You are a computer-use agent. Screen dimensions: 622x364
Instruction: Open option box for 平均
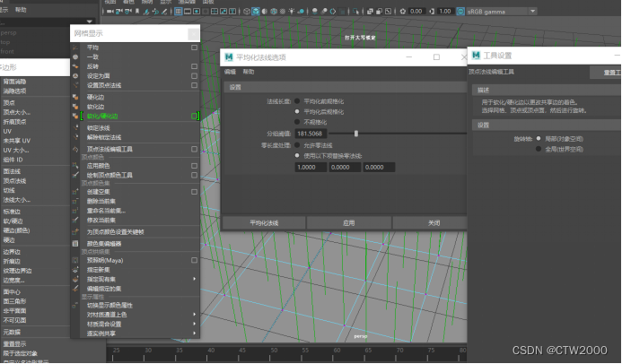[194, 48]
